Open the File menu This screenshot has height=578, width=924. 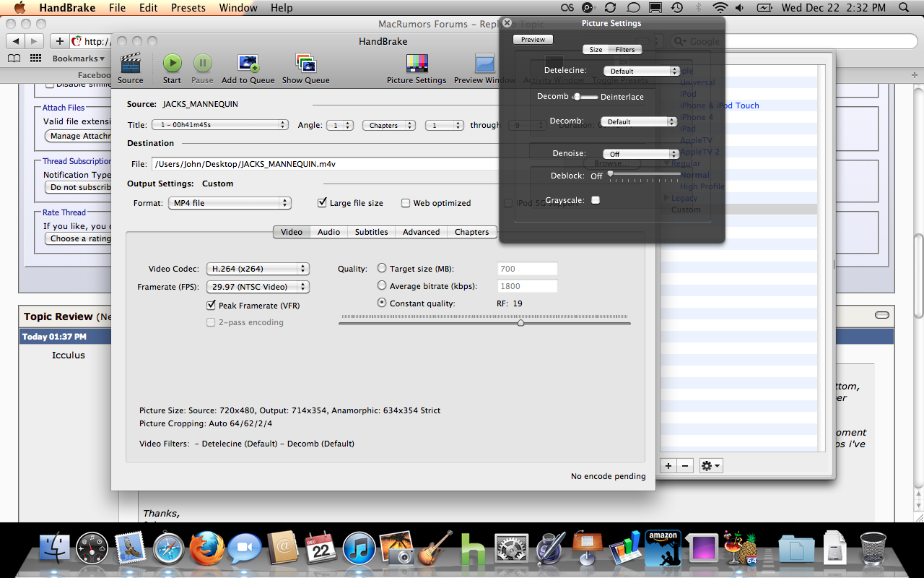(117, 8)
